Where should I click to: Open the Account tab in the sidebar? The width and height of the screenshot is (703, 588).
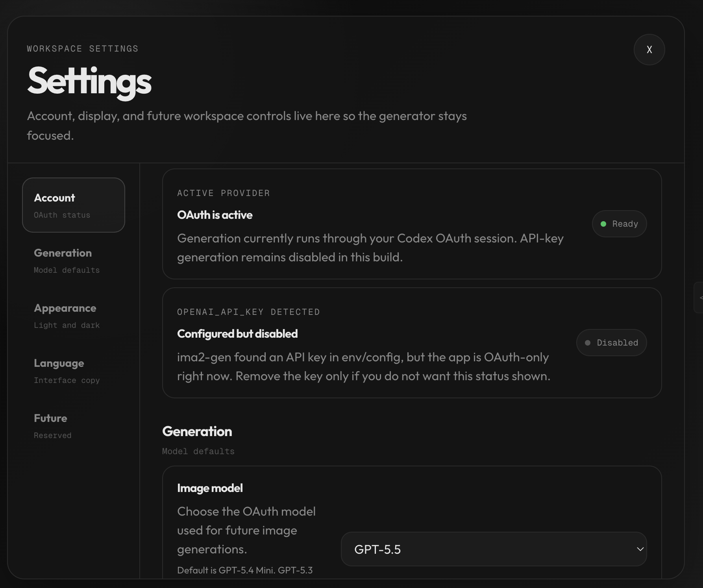[x=74, y=205]
